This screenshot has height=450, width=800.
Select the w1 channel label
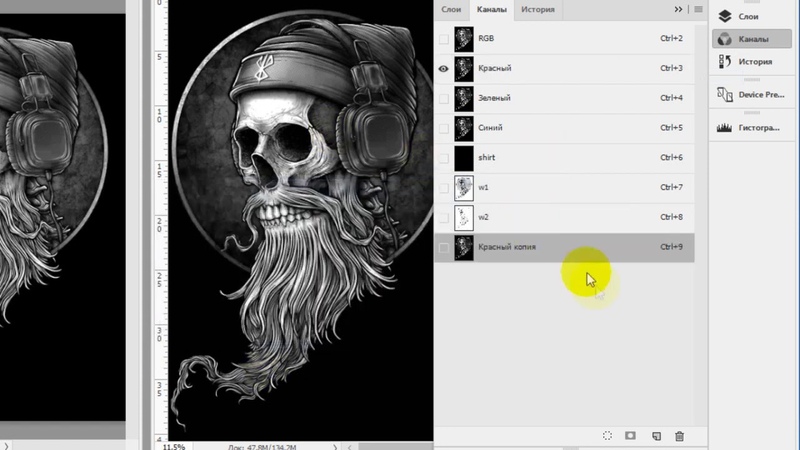[483, 187]
